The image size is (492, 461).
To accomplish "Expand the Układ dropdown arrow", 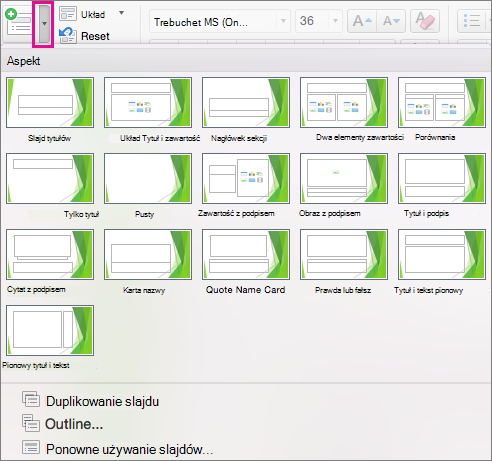I will [121, 13].
